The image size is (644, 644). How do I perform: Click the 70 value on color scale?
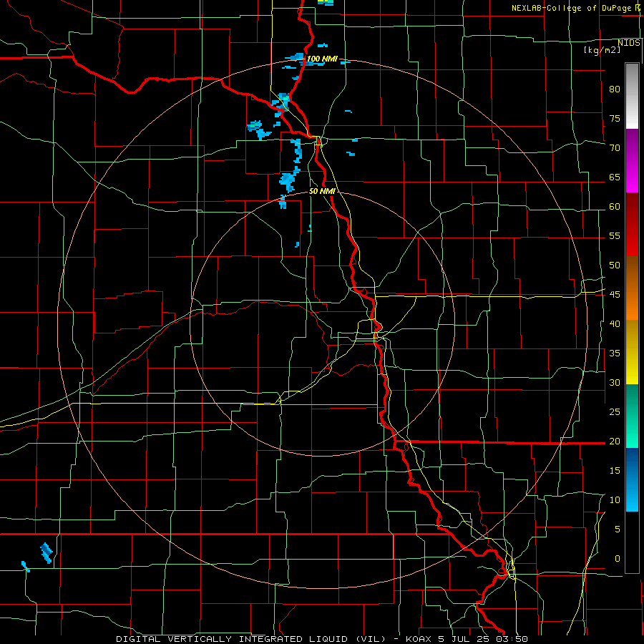(615, 148)
